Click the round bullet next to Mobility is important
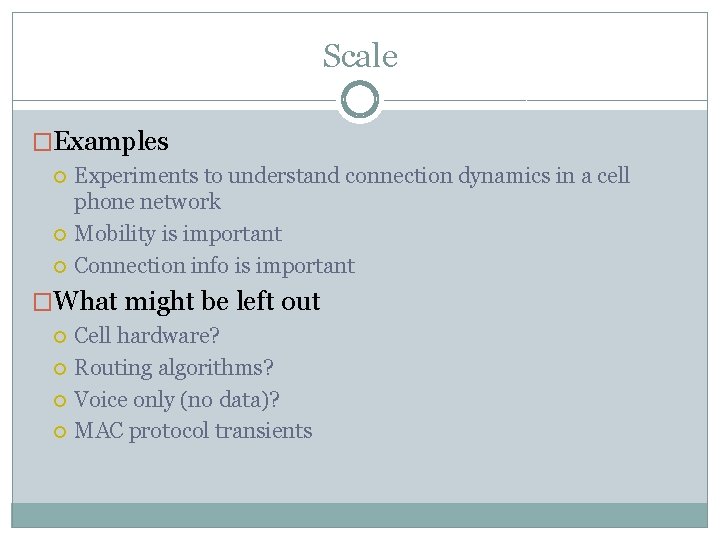The height and width of the screenshot is (540, 720). tap(60, 235)
